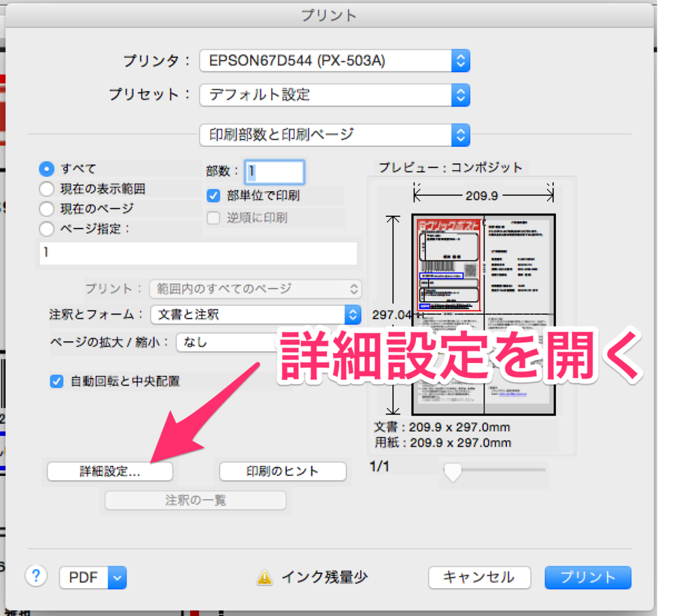Select the 現在のページ radio button
Screen dimensions: 696x616
[x=47, y=209]
